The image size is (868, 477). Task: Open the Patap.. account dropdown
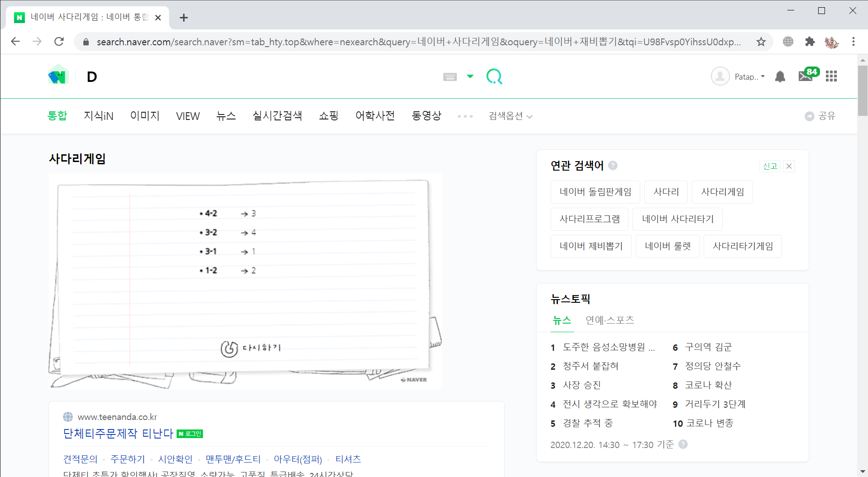[x=749, y=77]
